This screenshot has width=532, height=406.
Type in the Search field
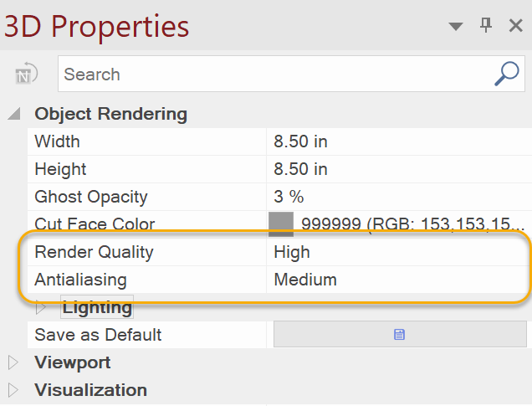click(x=276, y=75)
